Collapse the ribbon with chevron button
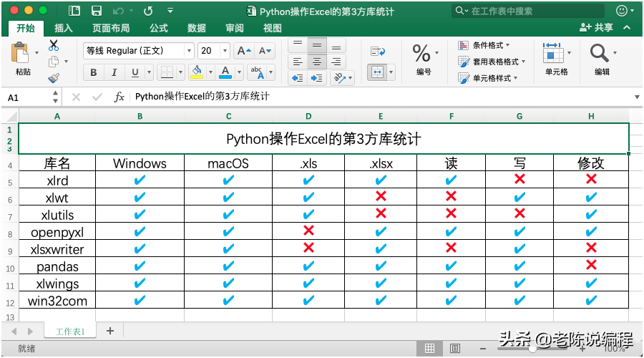 click(627, 27)
